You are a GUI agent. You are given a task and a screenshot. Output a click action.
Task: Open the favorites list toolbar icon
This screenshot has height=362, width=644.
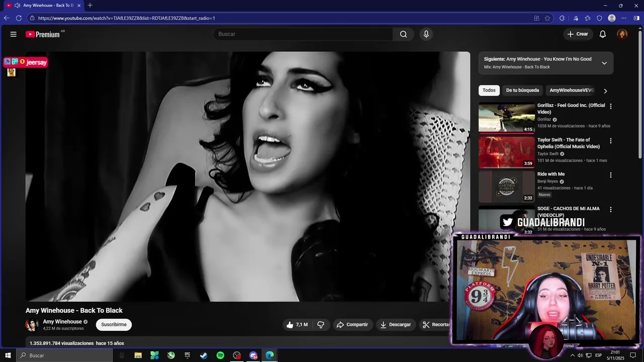(x=588, y=18)
